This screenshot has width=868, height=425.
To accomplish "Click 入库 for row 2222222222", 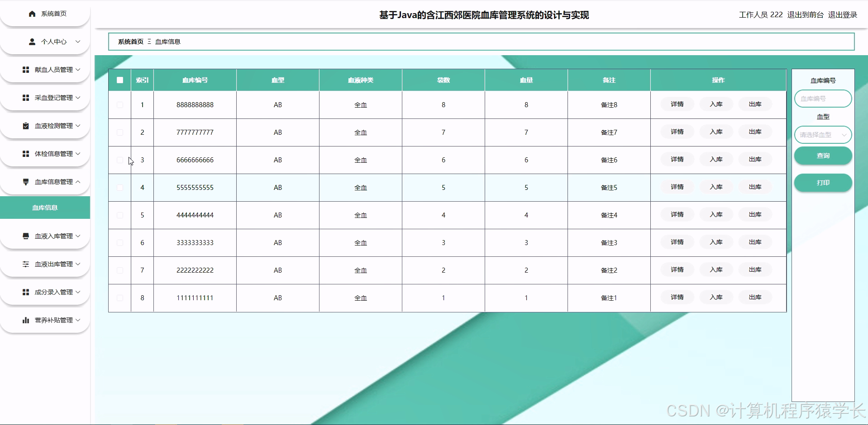I will pyautogui.click(x=716, y=270).
